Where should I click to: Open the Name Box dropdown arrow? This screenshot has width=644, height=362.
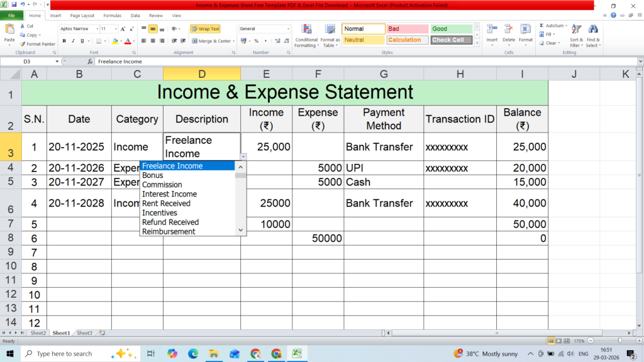point(57,62)
